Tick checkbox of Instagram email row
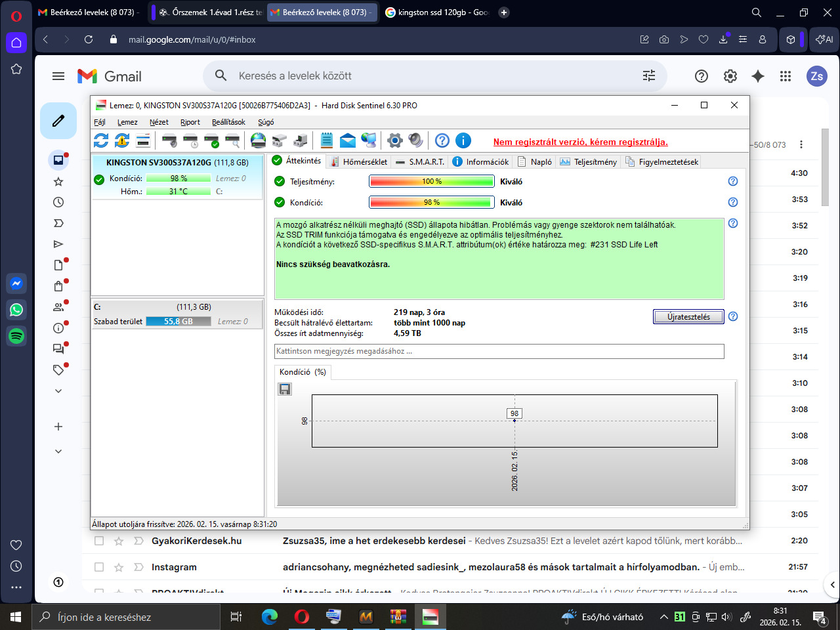Viewport: 840px width, 630px height. (99, 567)
